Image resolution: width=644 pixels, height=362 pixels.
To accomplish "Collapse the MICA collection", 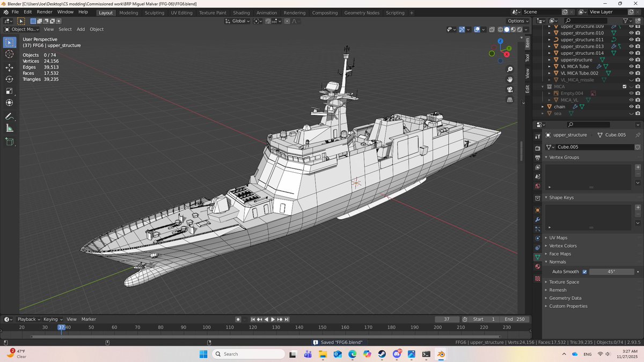I will pos(543,86).
